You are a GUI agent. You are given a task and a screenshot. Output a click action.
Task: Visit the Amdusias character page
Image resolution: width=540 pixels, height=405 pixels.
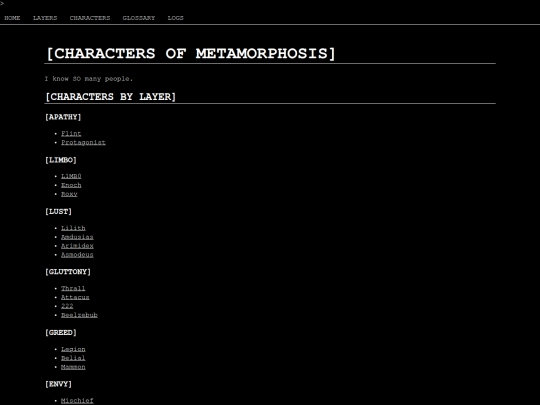77,237
